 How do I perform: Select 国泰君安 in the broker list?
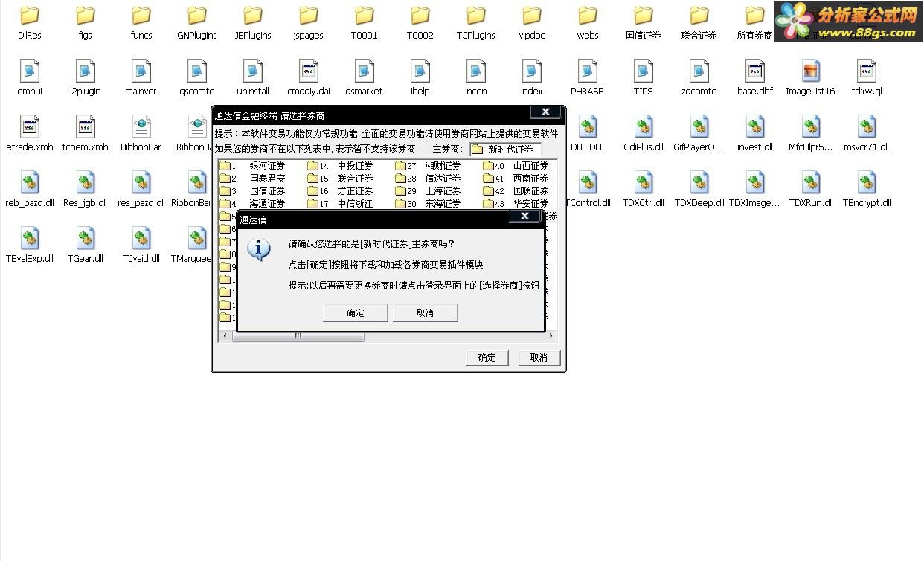pos(267,179)
